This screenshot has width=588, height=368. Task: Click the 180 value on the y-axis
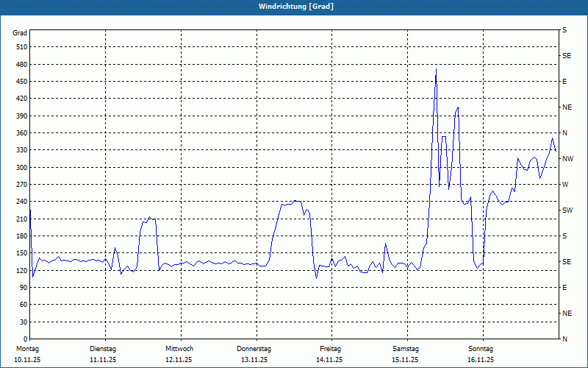tap(21, 236)
